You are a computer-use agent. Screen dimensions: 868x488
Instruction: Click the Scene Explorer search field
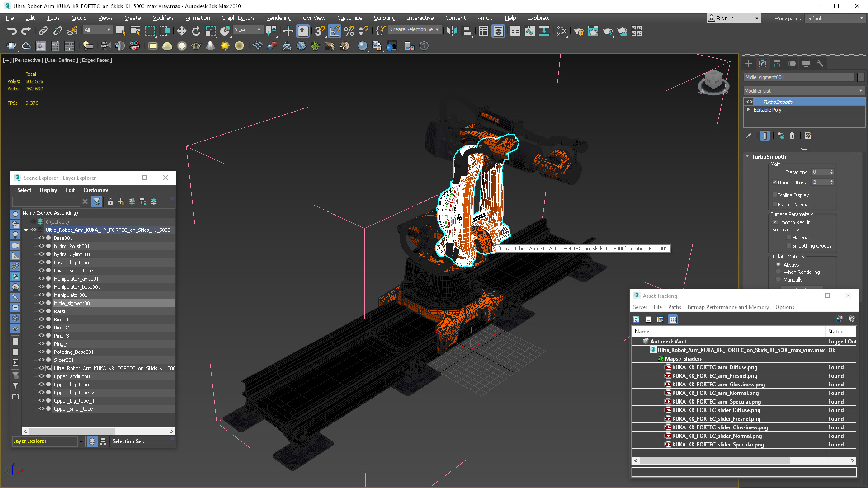(46, 202)
